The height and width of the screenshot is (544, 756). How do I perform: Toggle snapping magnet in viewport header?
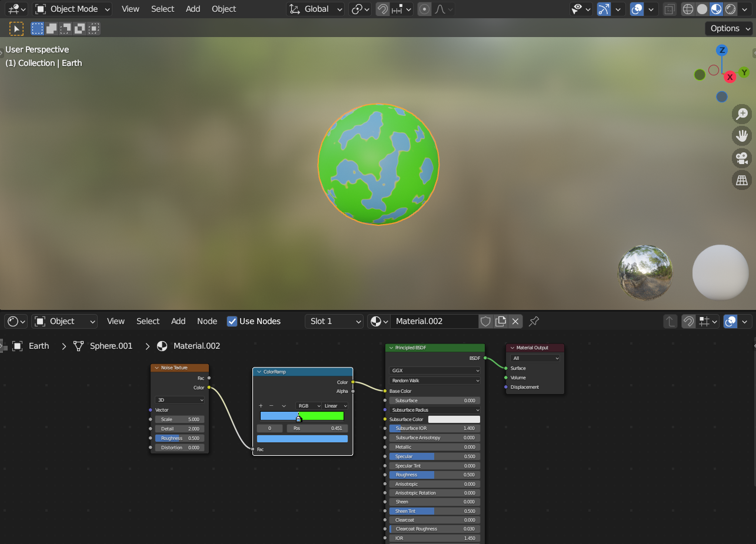383,9
